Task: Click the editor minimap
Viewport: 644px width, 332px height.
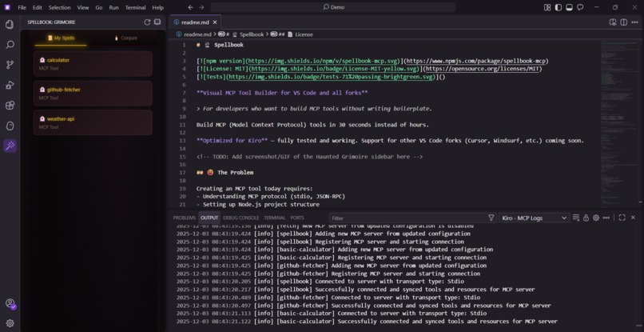Action: click(x=618, y=123)
